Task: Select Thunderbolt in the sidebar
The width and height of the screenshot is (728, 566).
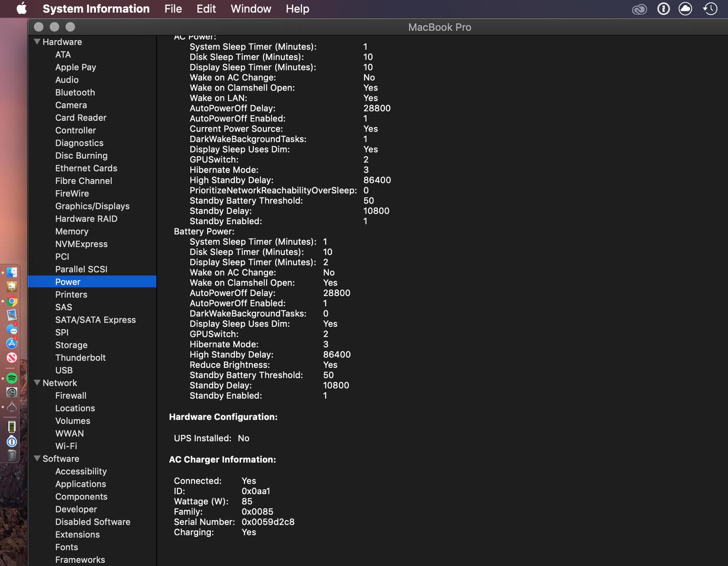Action: pyautogui.click(x=80, y=357)
